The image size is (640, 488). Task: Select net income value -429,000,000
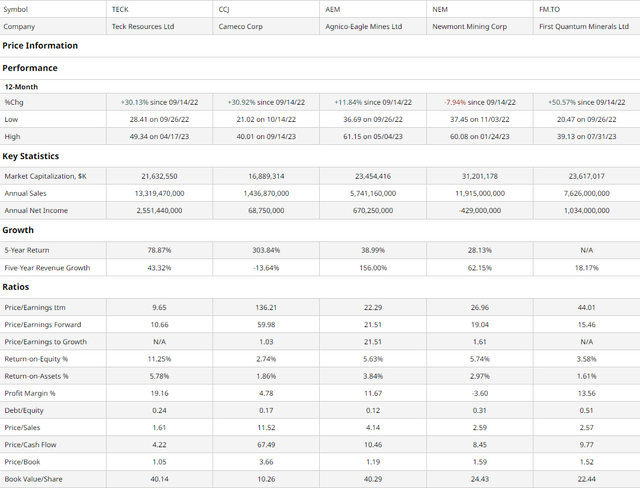[480, 211]
